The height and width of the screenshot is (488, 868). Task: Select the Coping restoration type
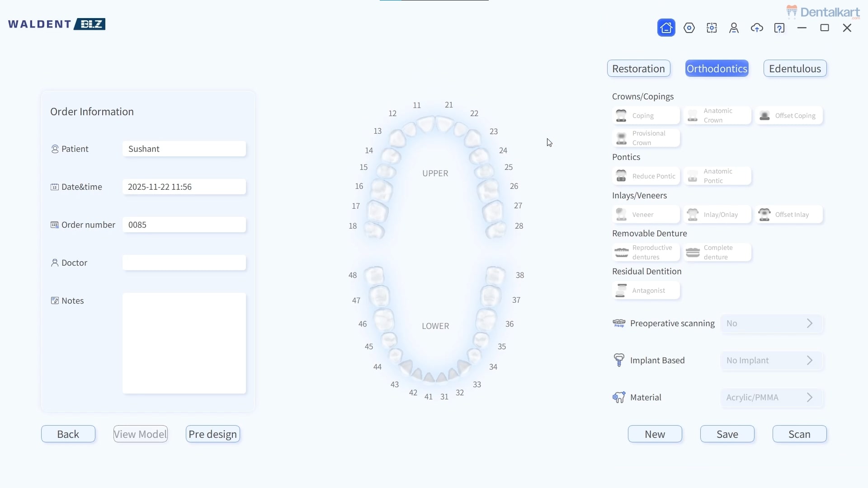tap(646, 116)
